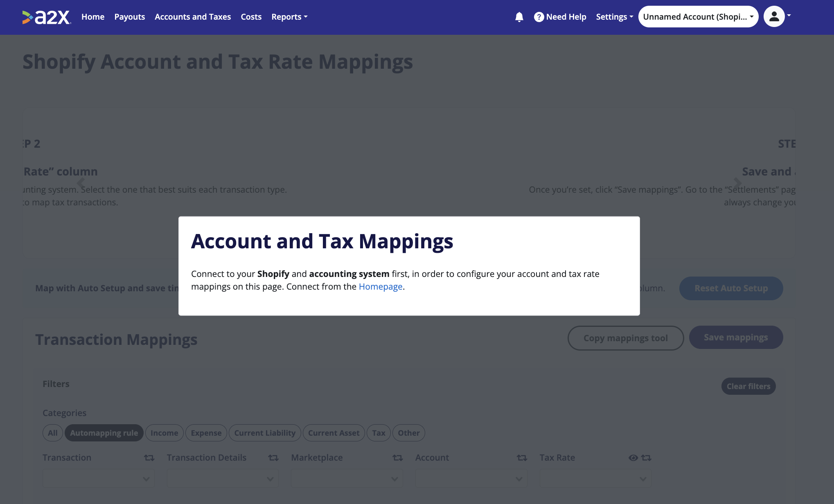Open the Costs page

[251, 17]
